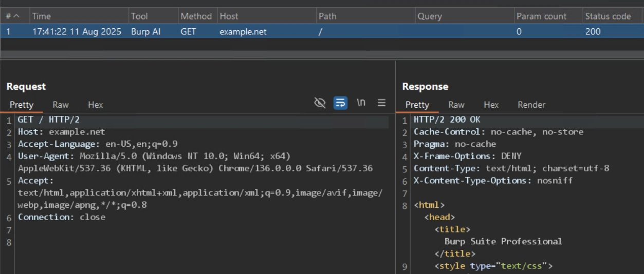644x274 pixels.
Task: Click X-Content-Type-Options: nosniff header
Action: coord(493,181)
